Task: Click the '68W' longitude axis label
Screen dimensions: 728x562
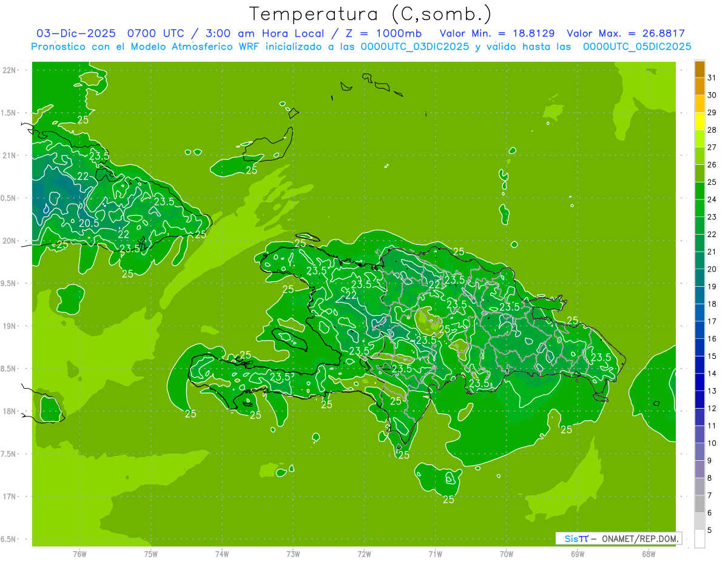Action: click(x=649, y=554)
